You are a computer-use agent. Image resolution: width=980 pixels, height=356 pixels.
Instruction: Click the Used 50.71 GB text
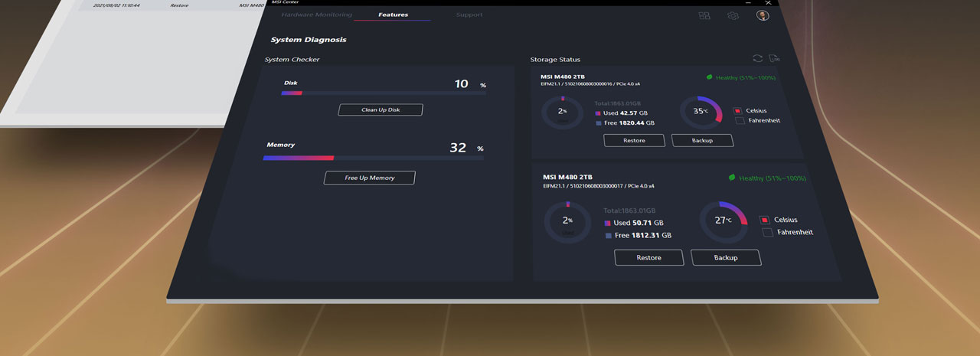[x=638, y=223]
